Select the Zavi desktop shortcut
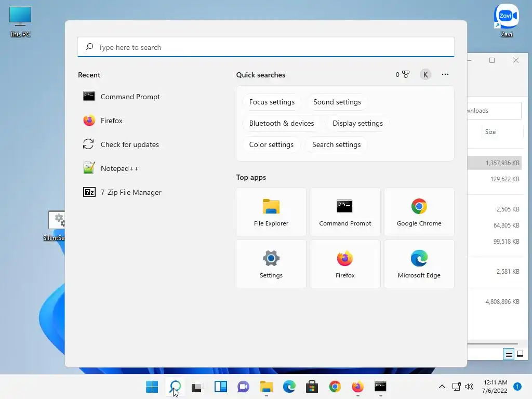532x399 pixels. tap(506, 20)
